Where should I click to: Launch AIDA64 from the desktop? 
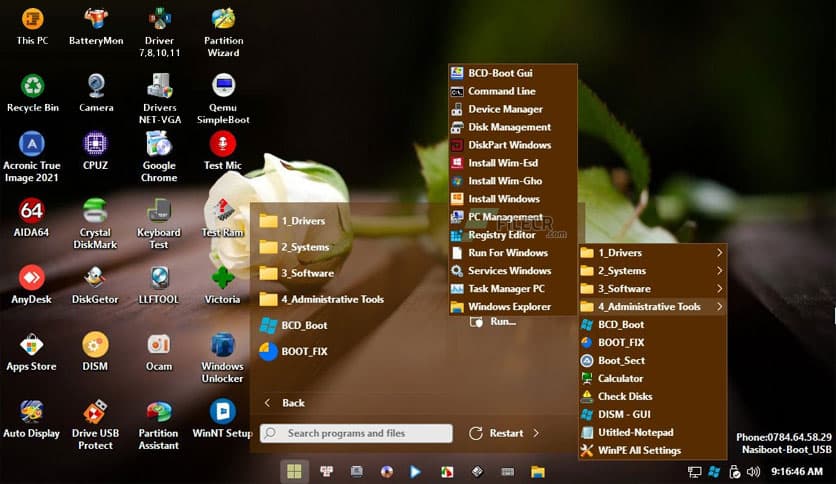click(x=32, y=211)
